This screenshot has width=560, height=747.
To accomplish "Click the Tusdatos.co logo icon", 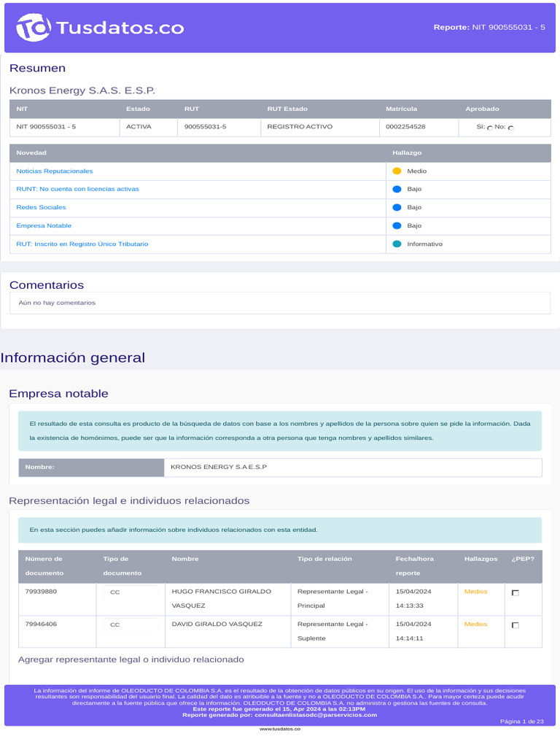I will 34,28.
